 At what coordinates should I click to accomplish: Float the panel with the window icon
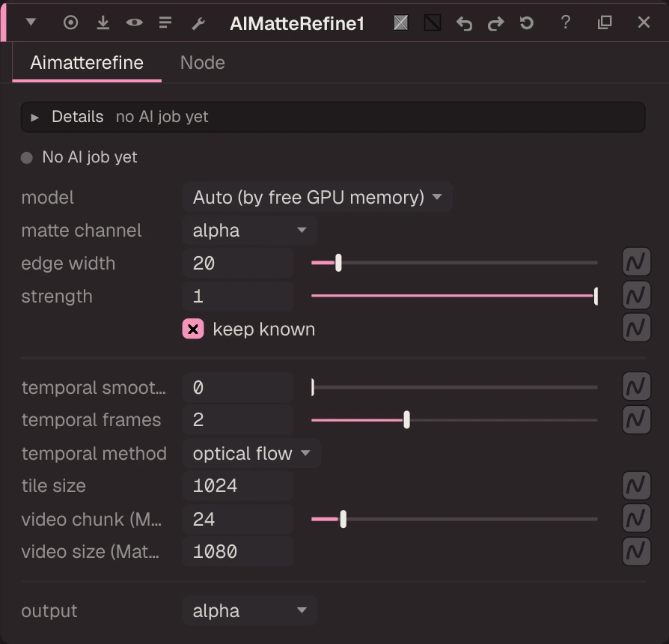(x=605, y=22)
